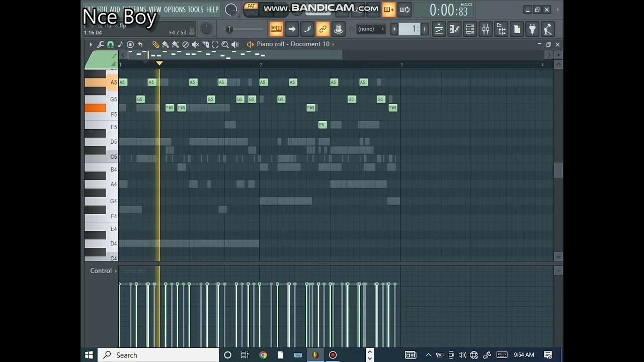The width and height of the screenshot is (644, 362).
Task: Open the EDIT menu
Action: tap(102, 10)
